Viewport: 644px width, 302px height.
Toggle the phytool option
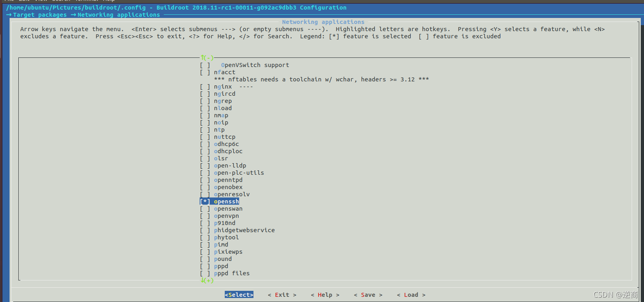coord(205,237)
